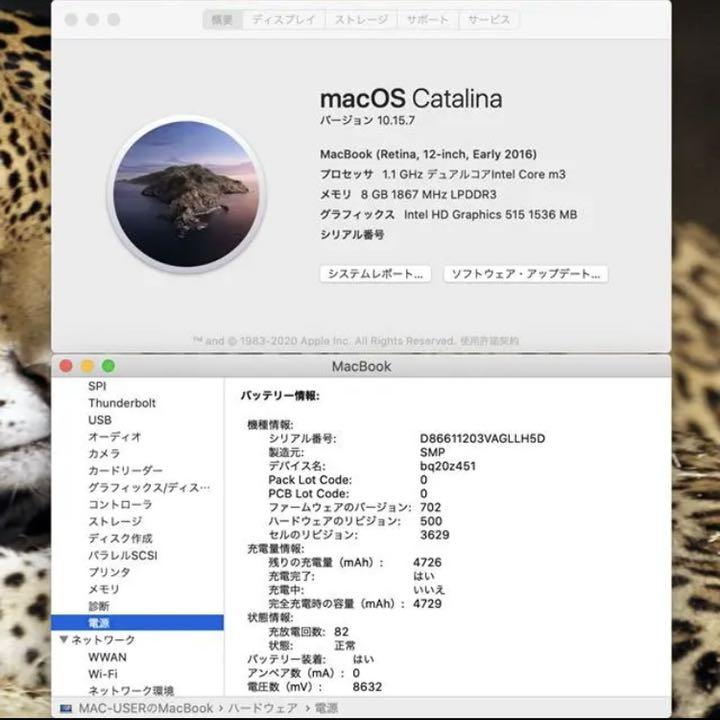The width and height of the screenshot is (720, 720).
Task: Click the cell revision value 3629
Action: (435, 535)
